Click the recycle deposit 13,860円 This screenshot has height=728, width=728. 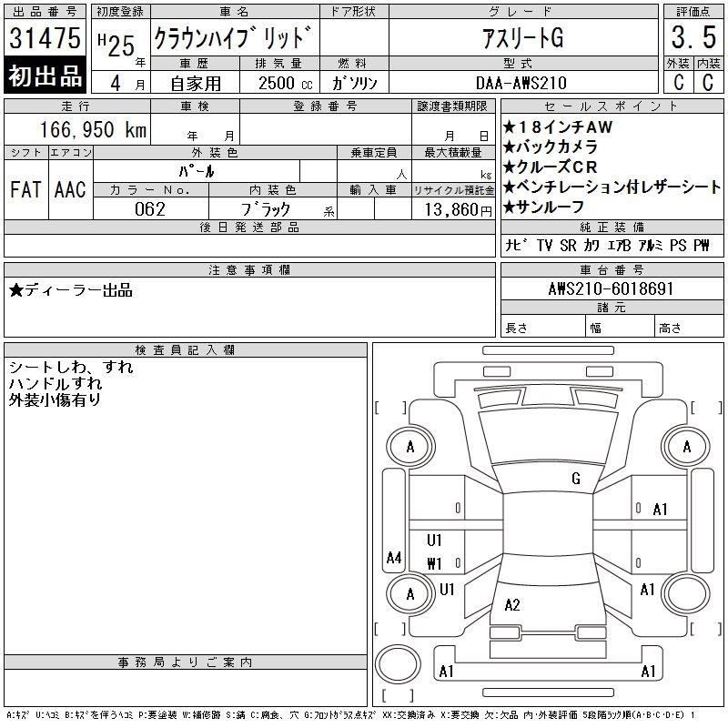(x=458, y=209)
